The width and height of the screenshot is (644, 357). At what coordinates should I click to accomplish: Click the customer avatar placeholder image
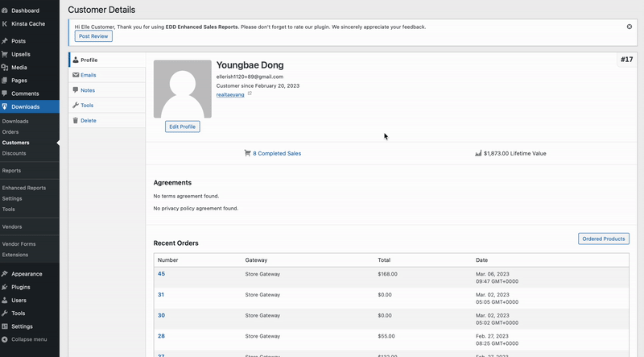[x=183, y=89]
